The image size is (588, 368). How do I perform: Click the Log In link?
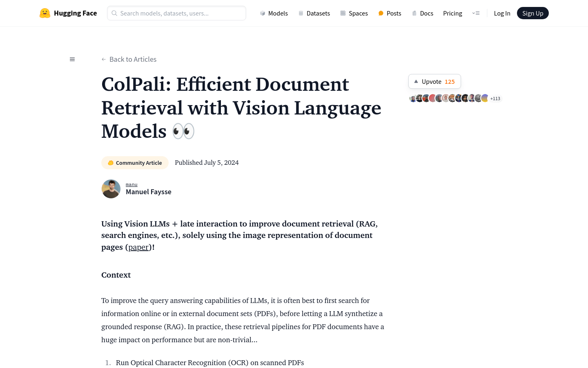(x=502, y=13)
